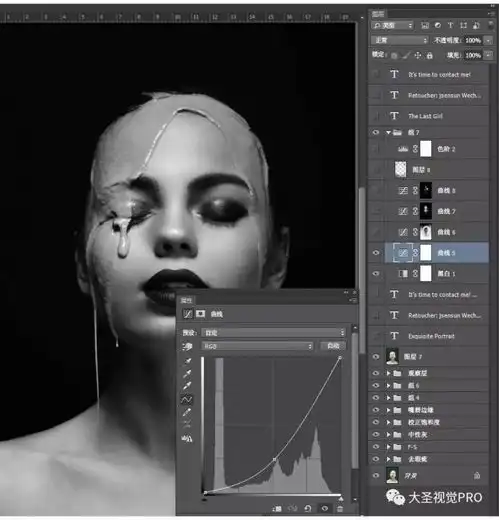Hide the selected Curves 5 layer
The height and width of the screenshot is (520, 499).
[376, 253]
